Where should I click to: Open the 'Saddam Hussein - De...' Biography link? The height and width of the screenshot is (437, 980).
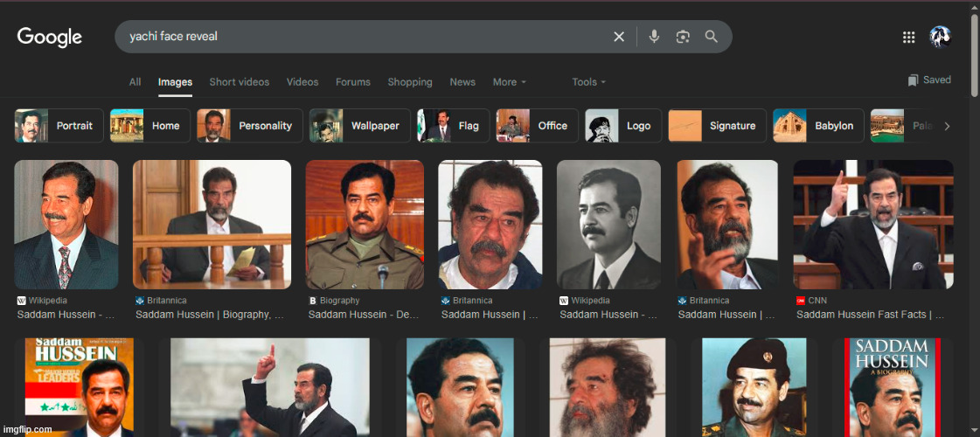click(364, 315)
